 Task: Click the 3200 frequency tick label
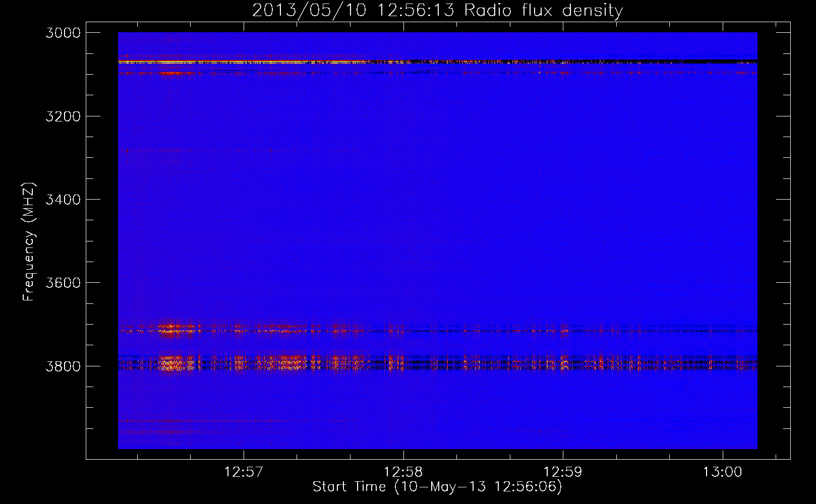[63, 116]
